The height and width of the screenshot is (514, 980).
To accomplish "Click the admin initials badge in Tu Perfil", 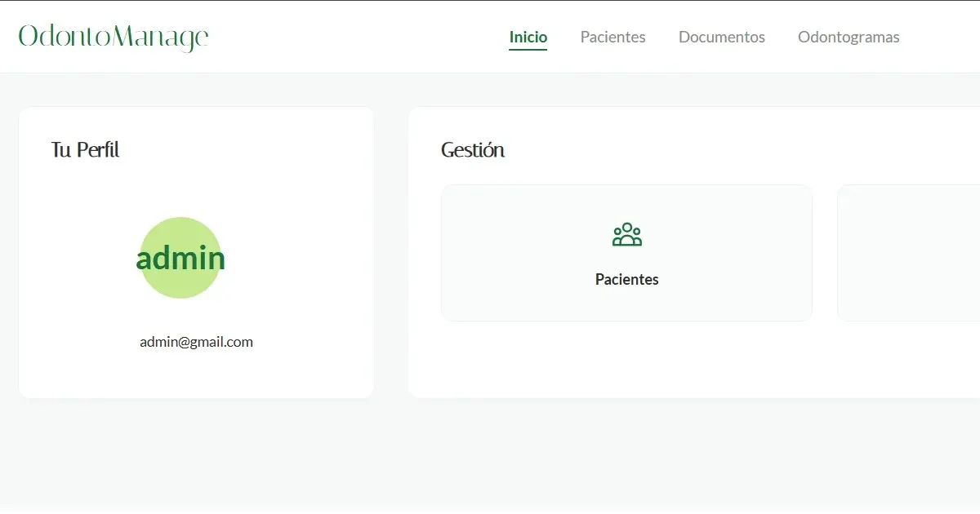I will [x=180, y=257].
